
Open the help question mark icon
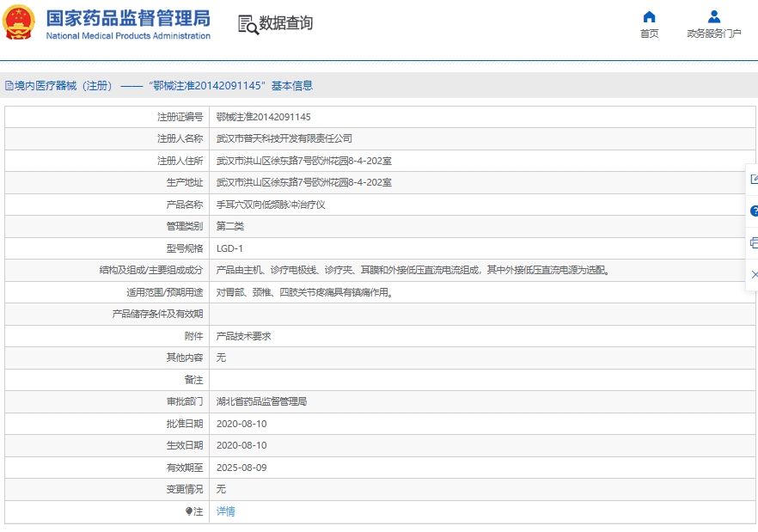coord(754,211)
